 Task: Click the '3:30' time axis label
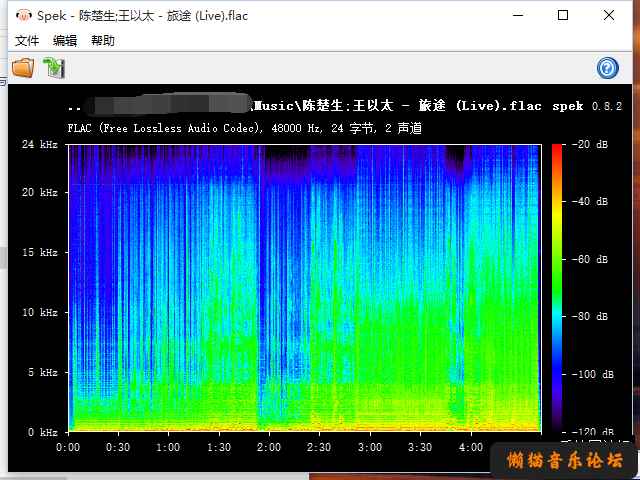420,447
